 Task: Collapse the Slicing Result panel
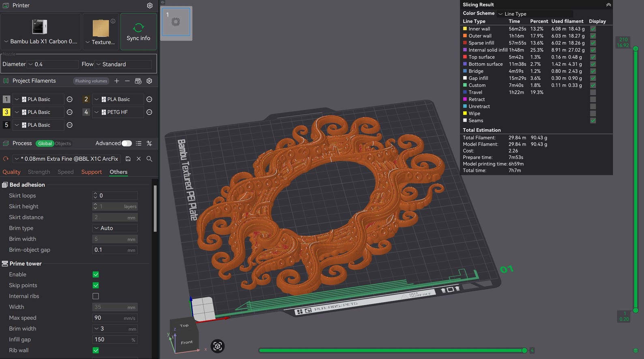[x=608, y=5]
